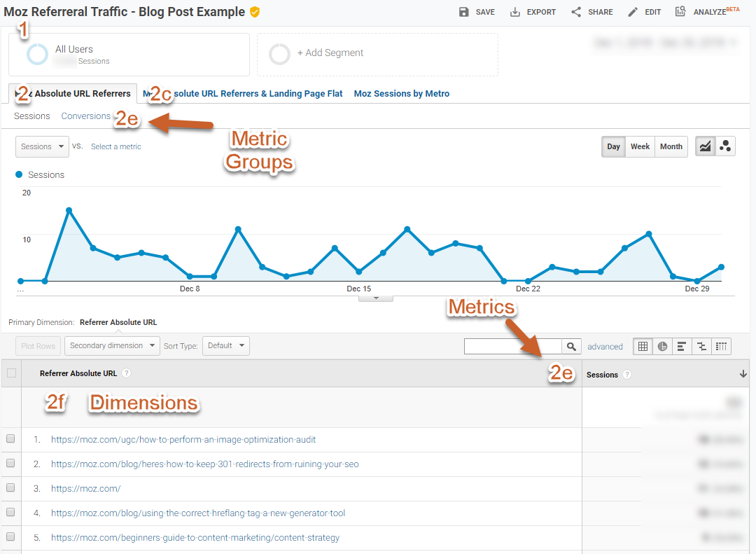The image size is (756, 554).
Task: Select the Conversions metric group
Action: (85, 116)
